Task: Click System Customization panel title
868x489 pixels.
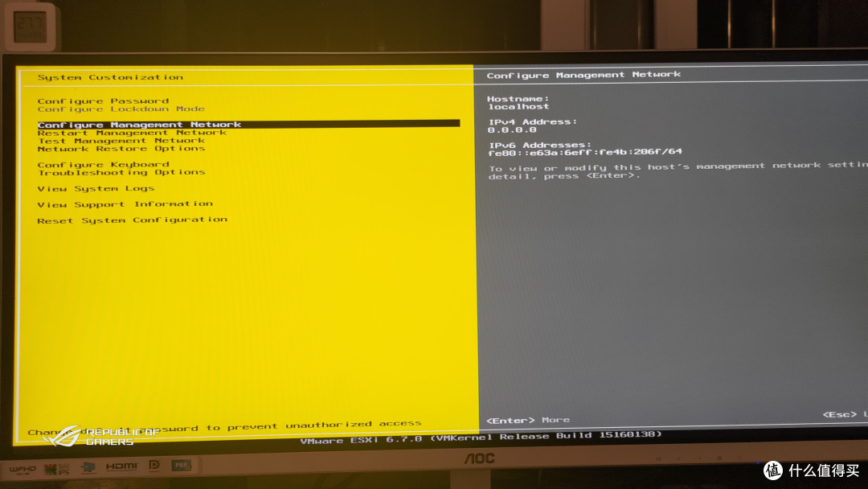Action: (x=110, y=77)
